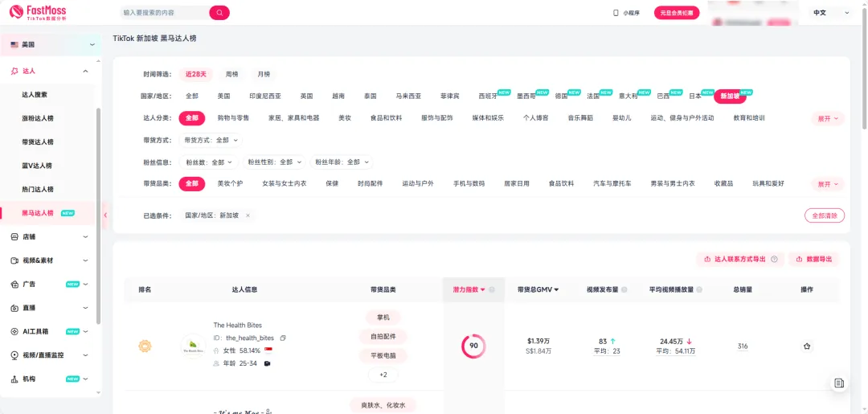Collapse sidebar using the left arrow handle
Viewport: 868px width, 414px height.
105,215
